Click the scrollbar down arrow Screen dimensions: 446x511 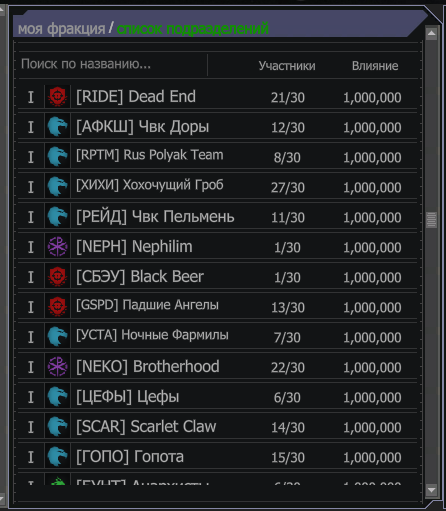click(x=431, y=490)
